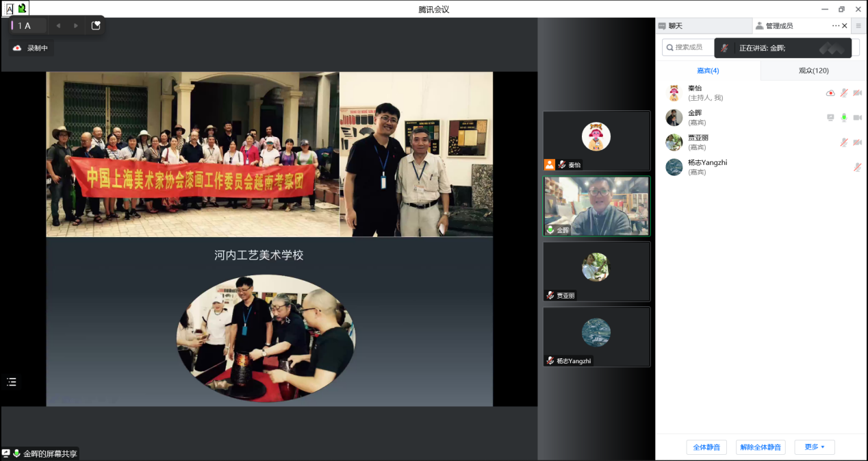This screenshot has width=868, height=461.
Task: Open the slide list menu icon
Action: [x=12, y=382]
